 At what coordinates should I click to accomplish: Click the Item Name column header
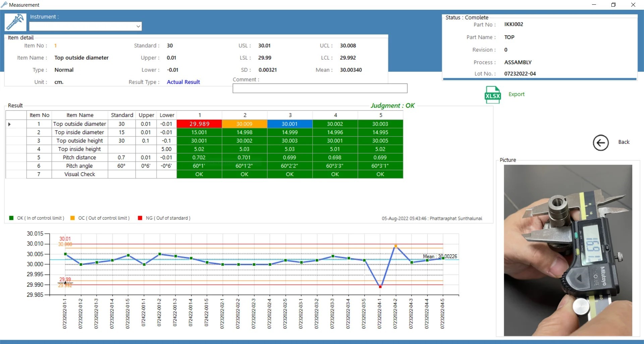tap(80, 115)
